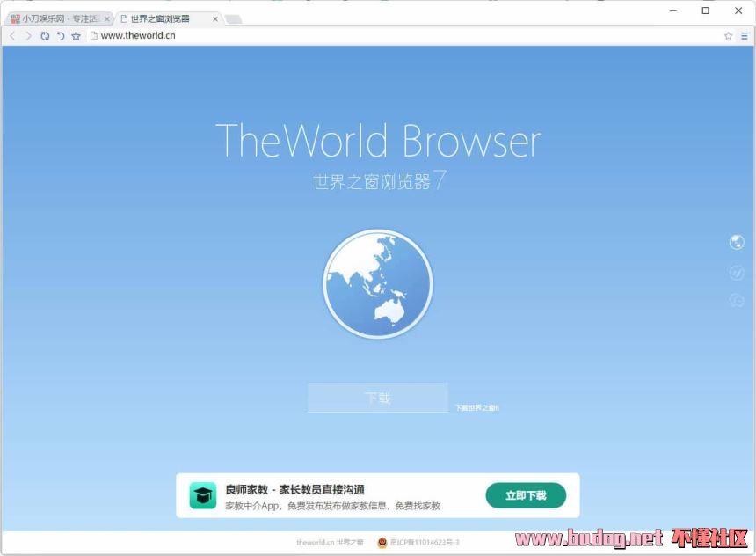
Task: Reload the page with the refresh icon
Action: (x=45, y=36)
